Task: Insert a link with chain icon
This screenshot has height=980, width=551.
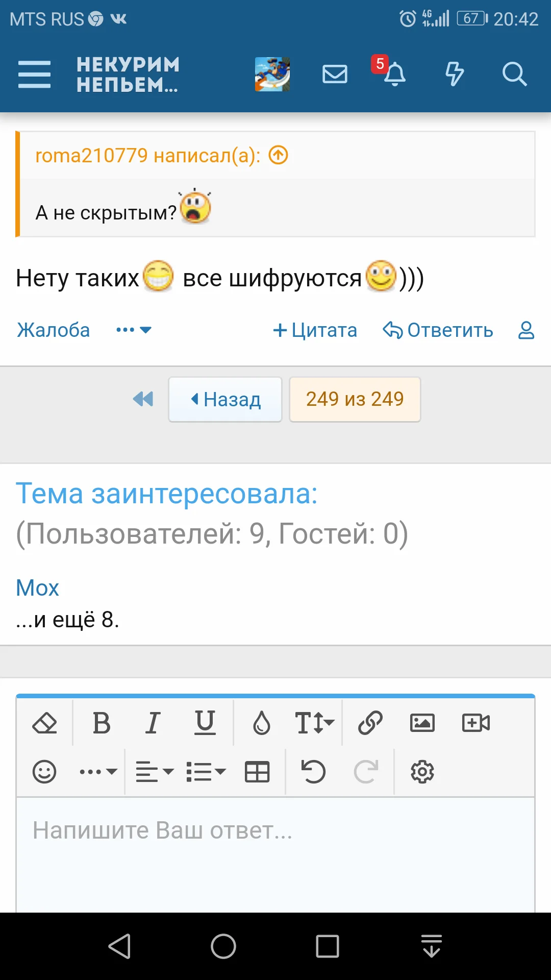Action: tap(370, 723)
